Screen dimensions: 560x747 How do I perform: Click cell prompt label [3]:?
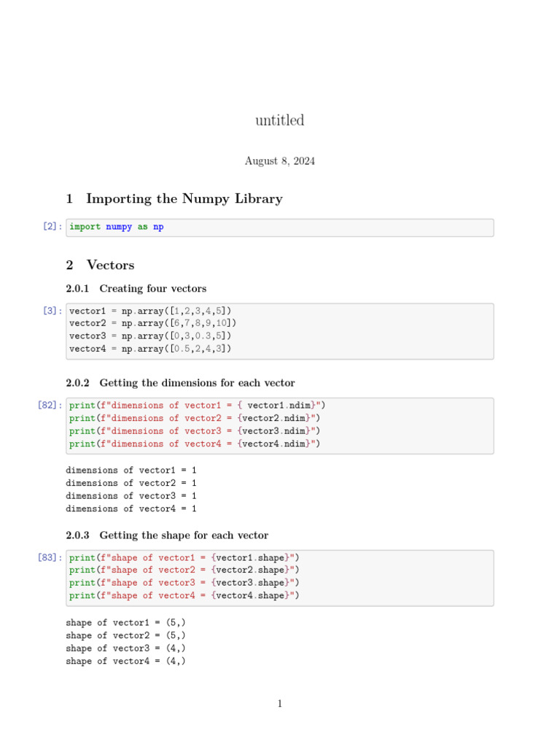[52, 311]
